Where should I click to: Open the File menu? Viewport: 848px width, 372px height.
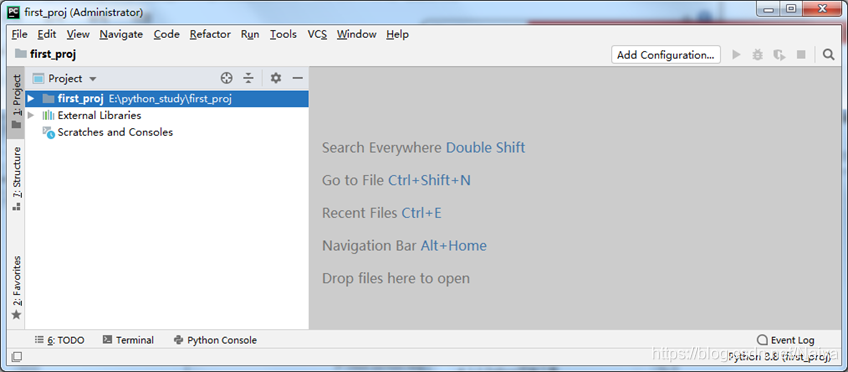click(x=19, y=34)
